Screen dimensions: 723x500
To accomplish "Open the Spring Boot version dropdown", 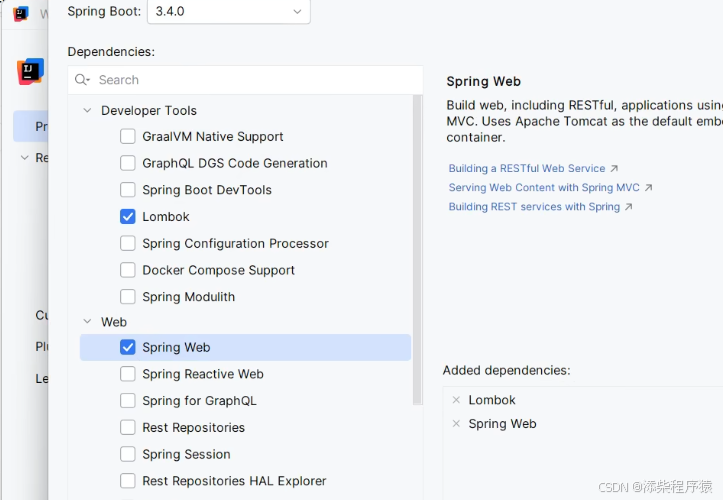I will [x=229, y=11].
